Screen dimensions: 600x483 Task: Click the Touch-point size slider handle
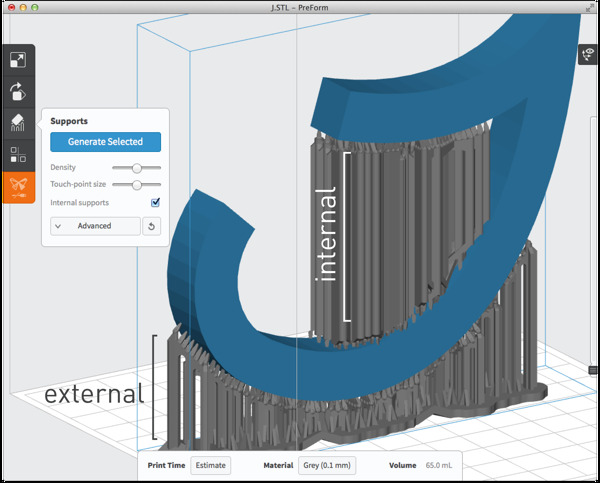click(x=137, y=185)
